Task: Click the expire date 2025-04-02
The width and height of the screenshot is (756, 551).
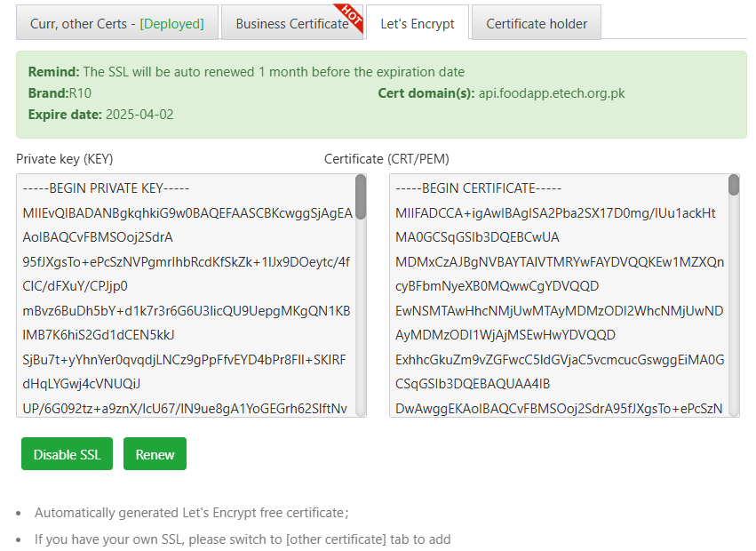Action: [x=139, y=115]
